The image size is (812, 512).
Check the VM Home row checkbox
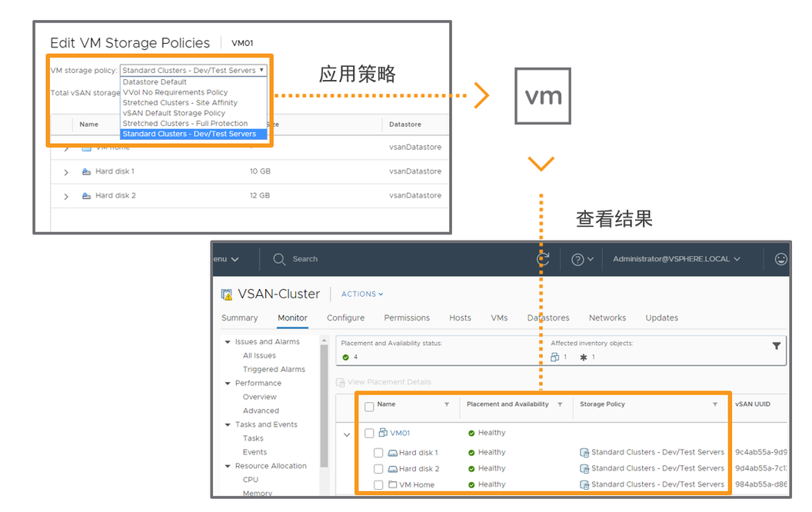[378, 485]
